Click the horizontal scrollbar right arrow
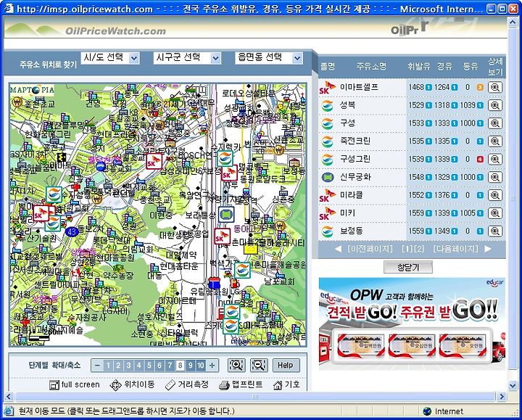 click(x=502, y=396)
